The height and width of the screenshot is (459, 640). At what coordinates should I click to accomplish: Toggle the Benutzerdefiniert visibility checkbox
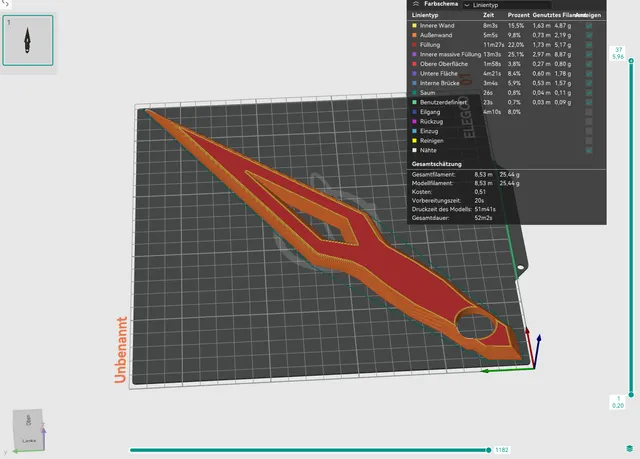589,102
